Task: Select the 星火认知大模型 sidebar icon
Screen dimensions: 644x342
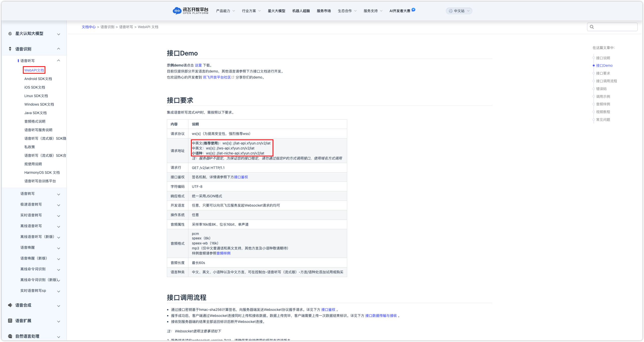Action: 10,33
